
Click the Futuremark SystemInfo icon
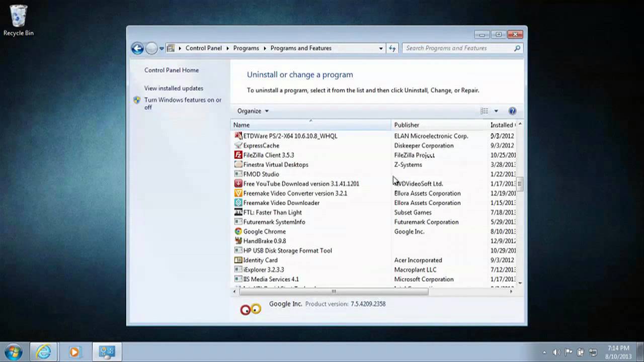[238, 222]
